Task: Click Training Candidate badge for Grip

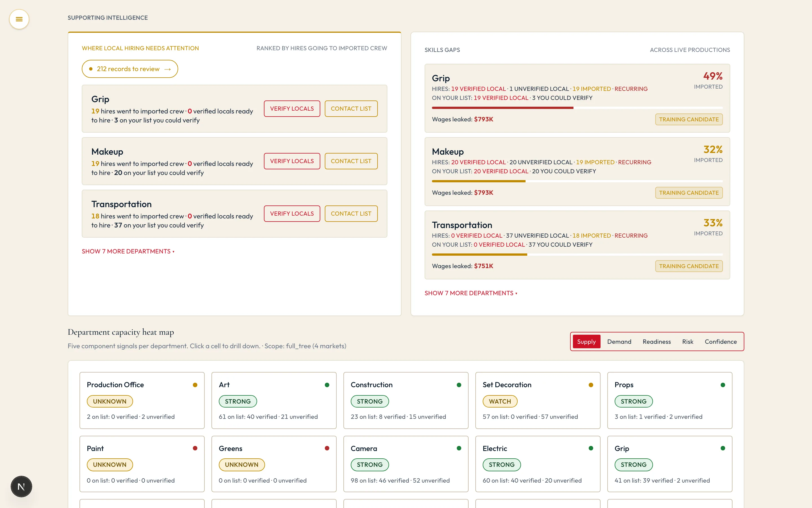Action: pyautogui.click(x=689, y=119)
